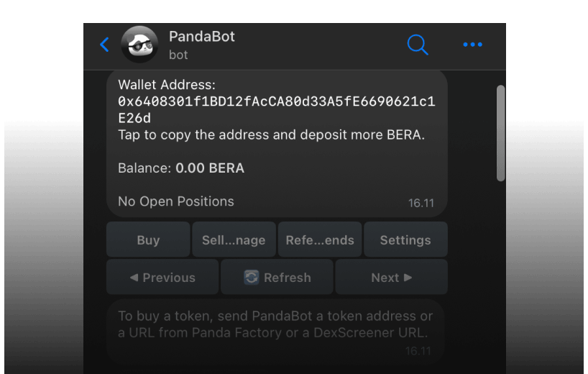The width and height of the screenshot is (588, 374).
Task: Open the three-dot more options menu
Action: (472, 45)
